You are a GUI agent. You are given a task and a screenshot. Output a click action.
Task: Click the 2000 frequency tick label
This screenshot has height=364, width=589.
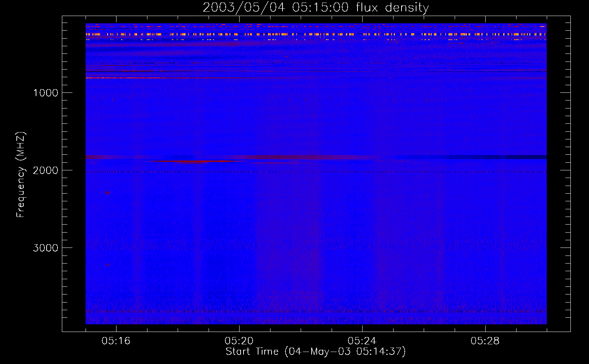(x=46, y=170)
